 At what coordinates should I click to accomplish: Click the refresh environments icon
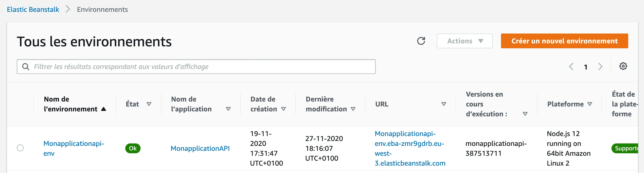tap(421, 41)
